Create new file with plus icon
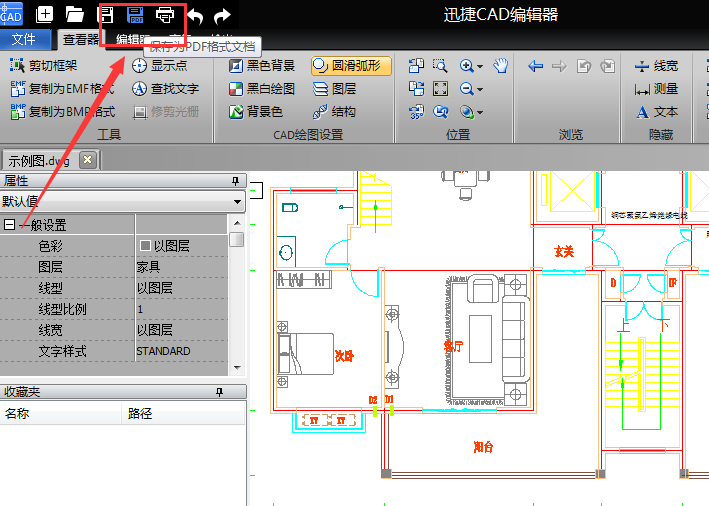Image resolution: width=709 pixels, height=506 pixels. point(45,15)
